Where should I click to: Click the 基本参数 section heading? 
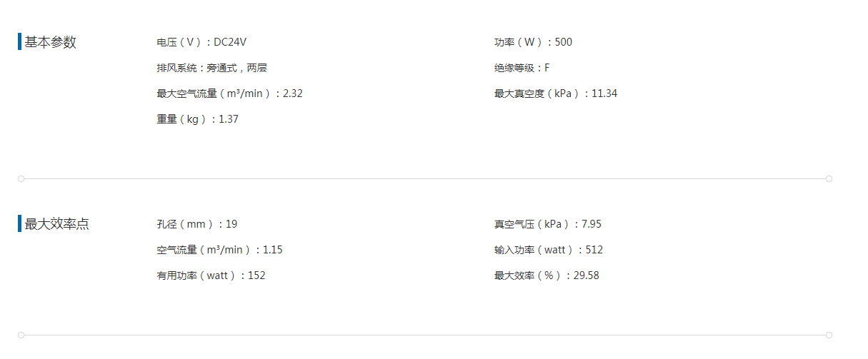50,42
